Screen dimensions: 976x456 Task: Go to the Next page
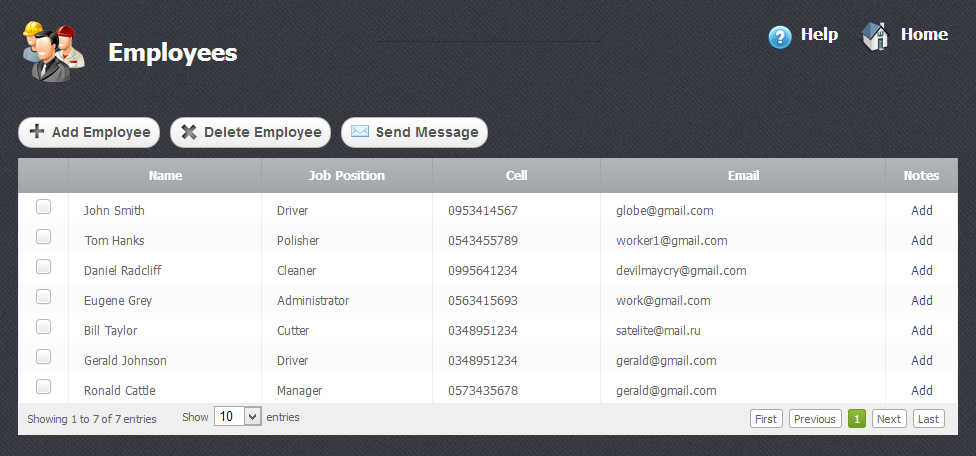889,419
